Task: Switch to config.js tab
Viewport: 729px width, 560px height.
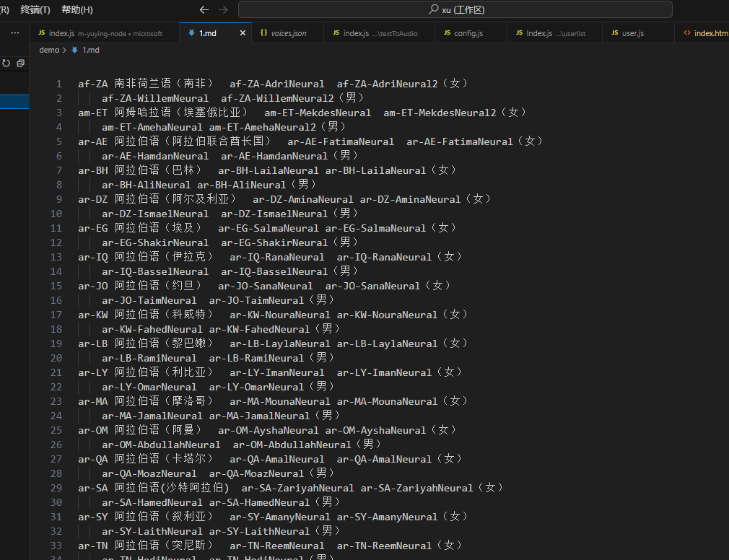Action: (x=470, y=33)
